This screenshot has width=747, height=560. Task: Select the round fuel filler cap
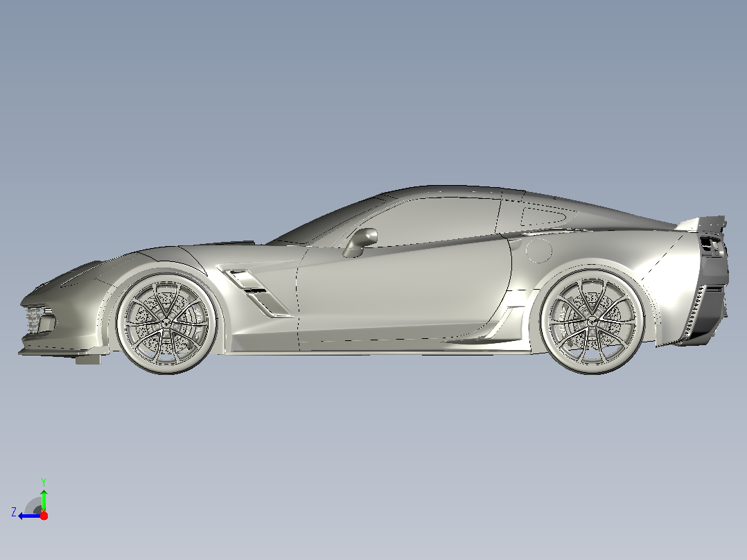click(538, 250)
